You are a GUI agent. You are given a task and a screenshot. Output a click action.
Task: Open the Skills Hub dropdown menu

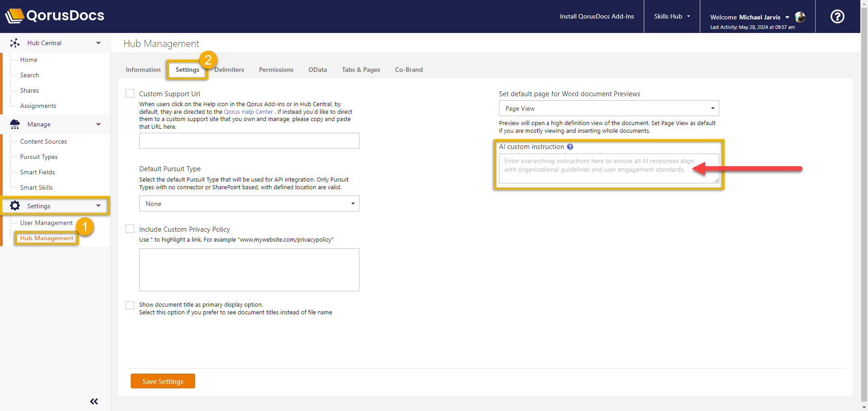pyautogui.click(x=672, y=16)
